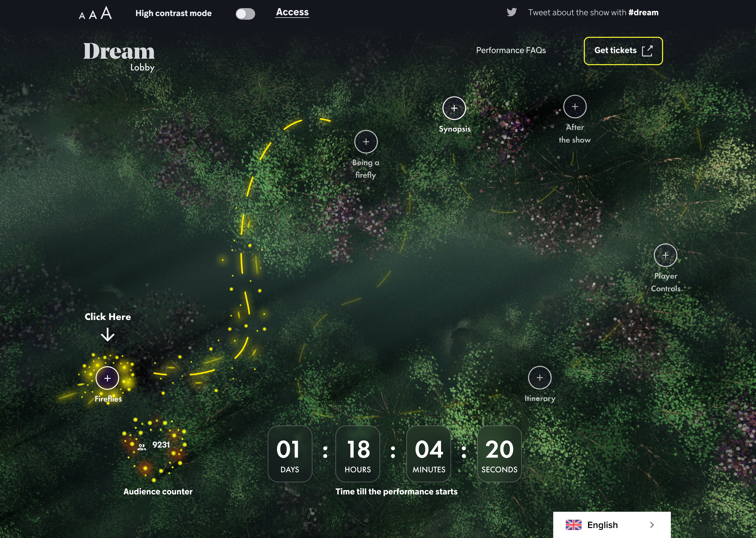Click the UK flag icon

[x=573, y=525]
